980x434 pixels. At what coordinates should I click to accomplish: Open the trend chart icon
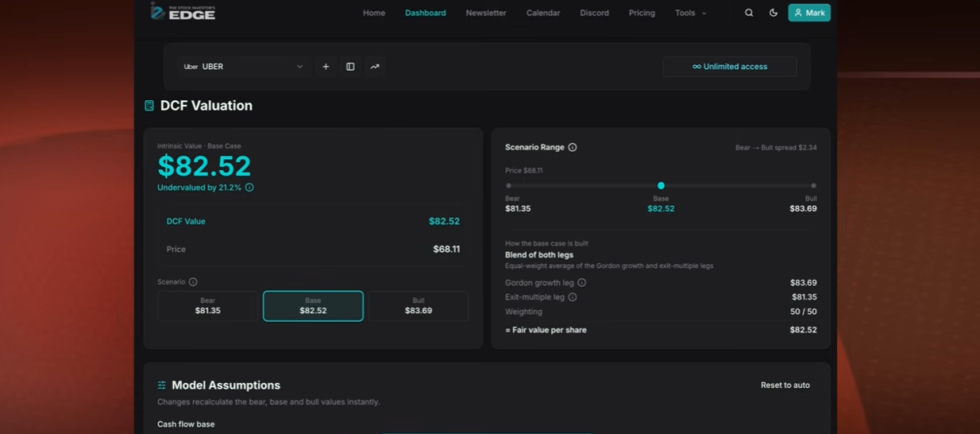click(x=375, y=67)
